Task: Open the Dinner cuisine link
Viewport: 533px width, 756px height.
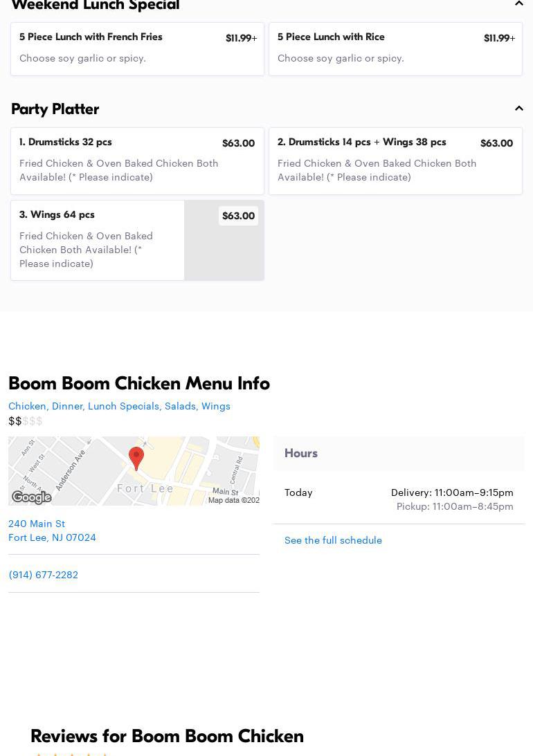Action: 67,406
